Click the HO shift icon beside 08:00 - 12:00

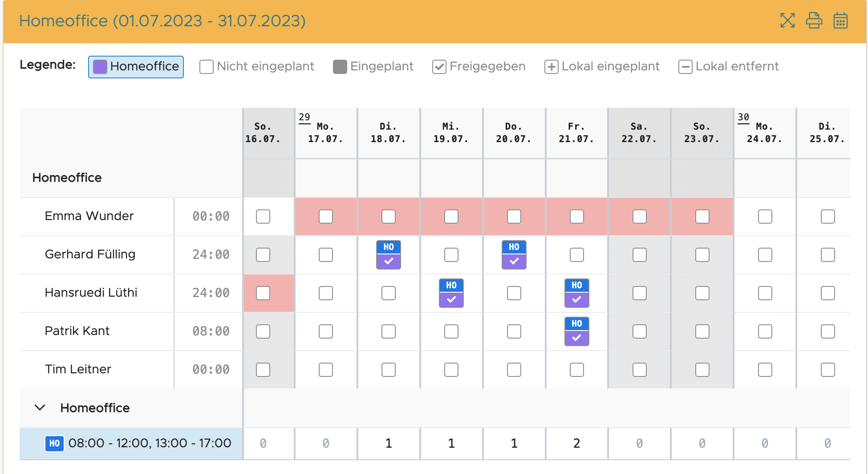click(54, 443)
